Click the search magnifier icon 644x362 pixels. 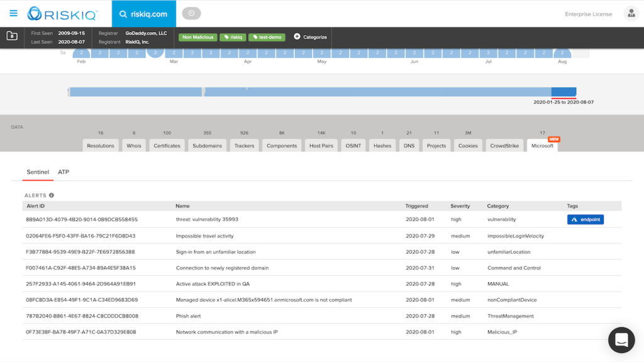coord(123,14)
